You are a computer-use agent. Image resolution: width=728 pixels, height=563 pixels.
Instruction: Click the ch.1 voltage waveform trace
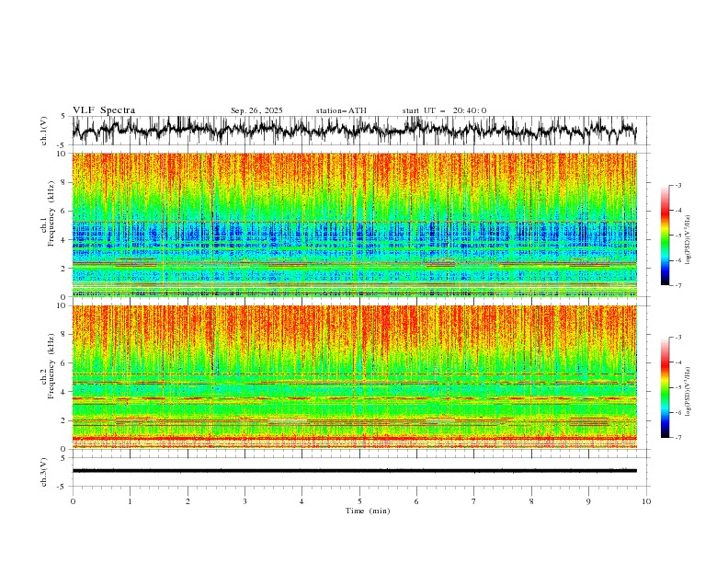point(354,131)
